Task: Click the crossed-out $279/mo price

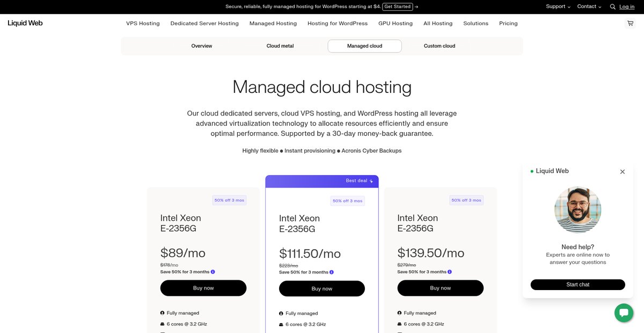Action: (407, 265)
